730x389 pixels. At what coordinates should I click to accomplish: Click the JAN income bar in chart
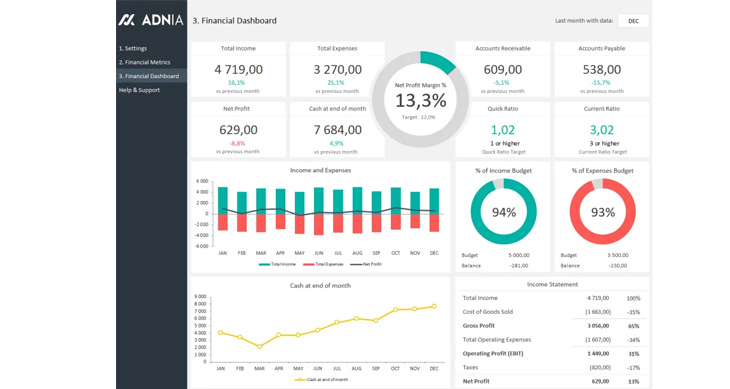click(223, 201)
